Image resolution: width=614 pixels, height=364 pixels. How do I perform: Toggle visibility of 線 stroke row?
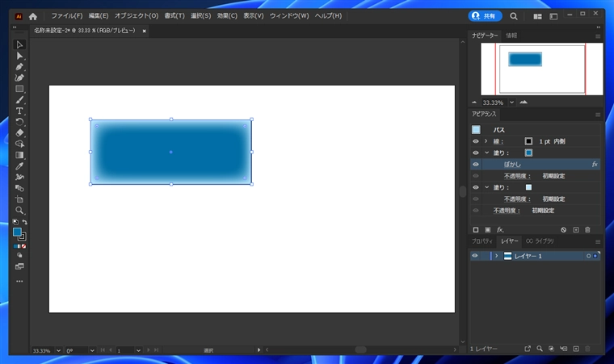click(x=475, y=141)
